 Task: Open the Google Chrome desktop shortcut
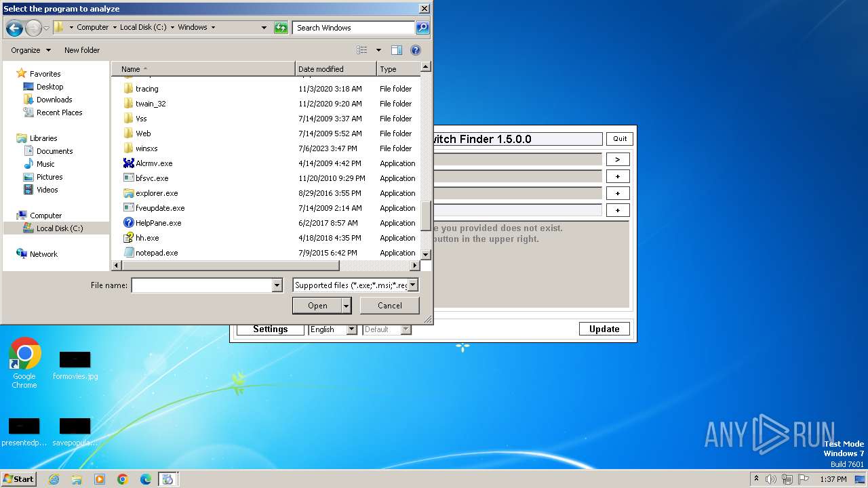click(24, 363)
